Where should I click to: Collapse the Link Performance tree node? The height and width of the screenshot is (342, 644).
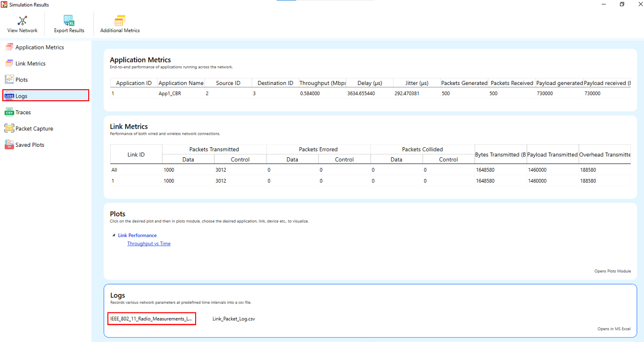coord(114,236)
